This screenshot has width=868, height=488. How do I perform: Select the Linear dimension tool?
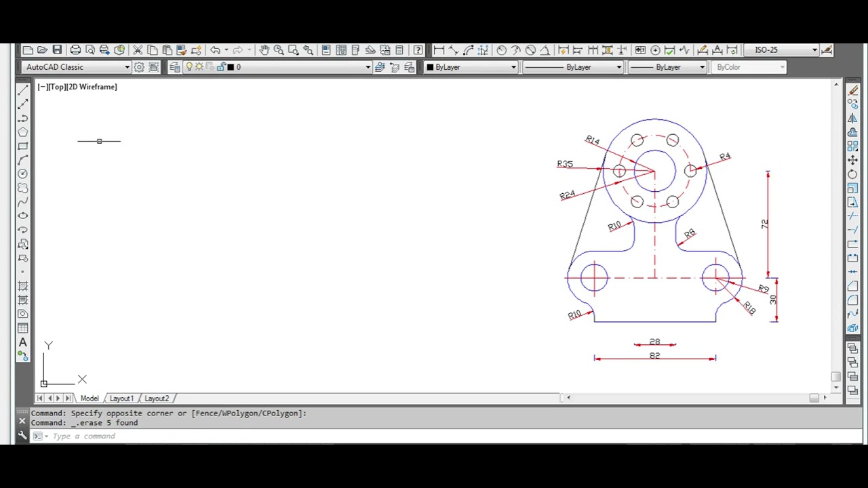pos(439,50)
